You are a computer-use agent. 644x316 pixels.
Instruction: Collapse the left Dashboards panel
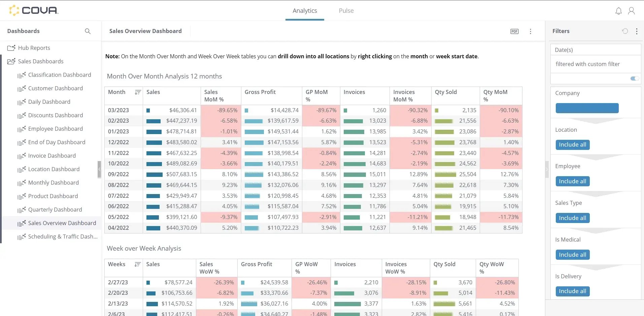(99, 169)
